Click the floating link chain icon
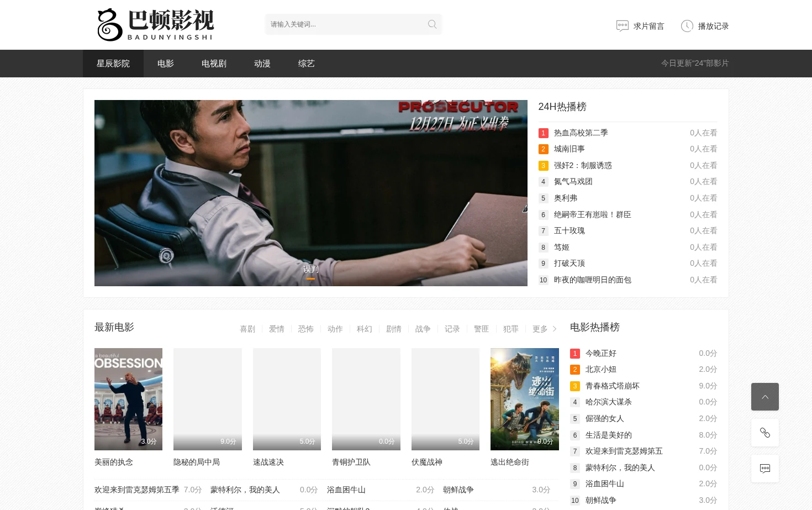This screenshot has width=812, height=510. pos(765,433)
